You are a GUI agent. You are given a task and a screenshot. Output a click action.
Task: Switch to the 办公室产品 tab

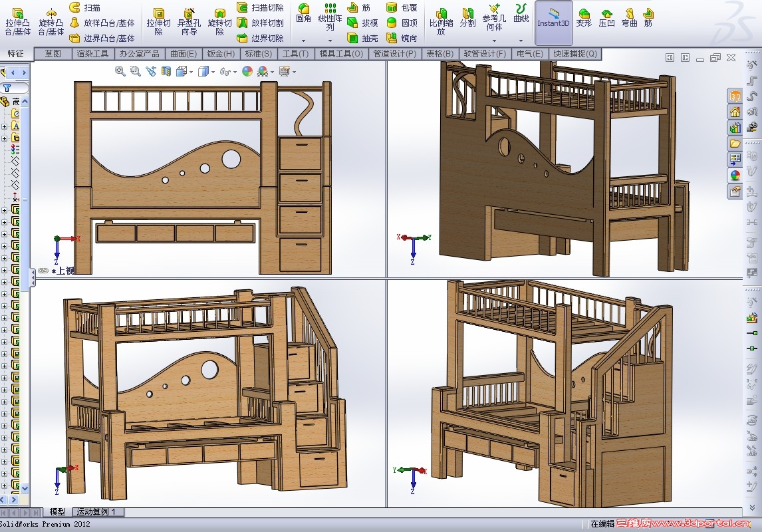pos(139,54)
